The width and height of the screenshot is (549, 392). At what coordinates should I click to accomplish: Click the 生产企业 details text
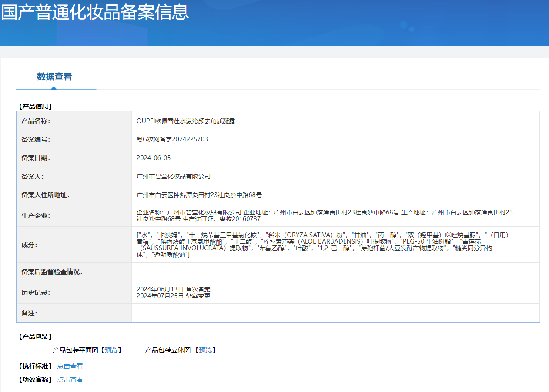click(324, 215)
